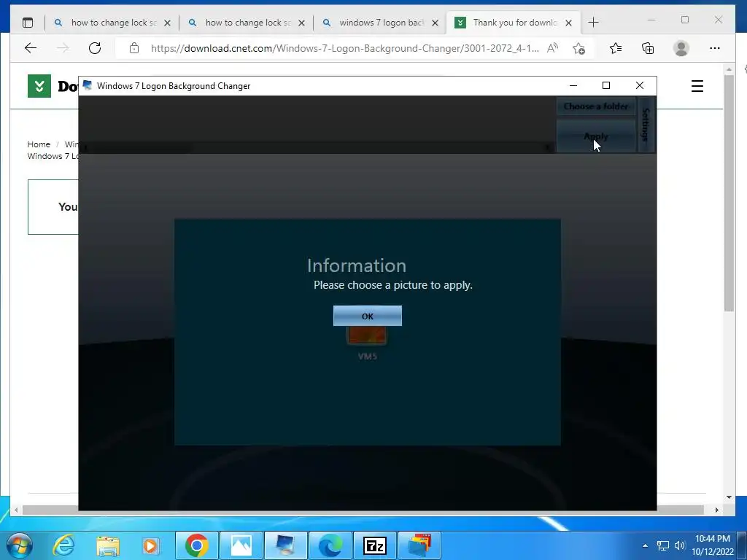Switch to second 'how to change lock' tab

pyautogui.click(x=248, y=23)
